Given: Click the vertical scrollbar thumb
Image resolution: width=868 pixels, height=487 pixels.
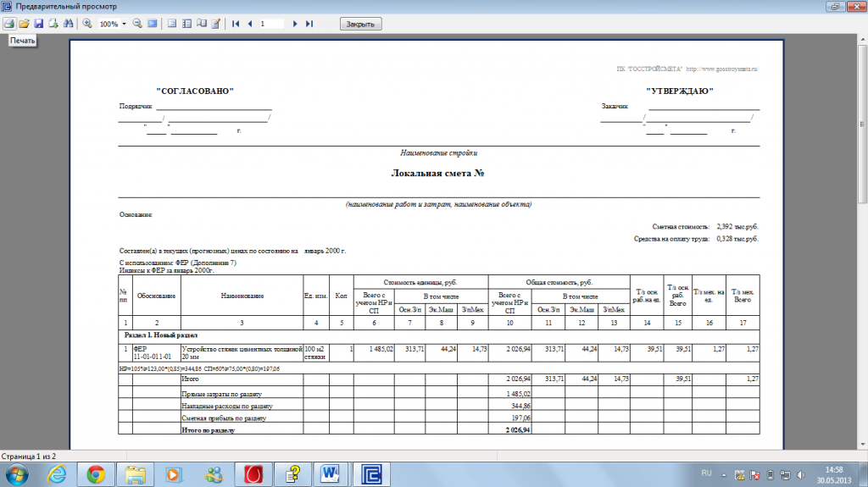Looking at the screenshot, I should 862,125.
